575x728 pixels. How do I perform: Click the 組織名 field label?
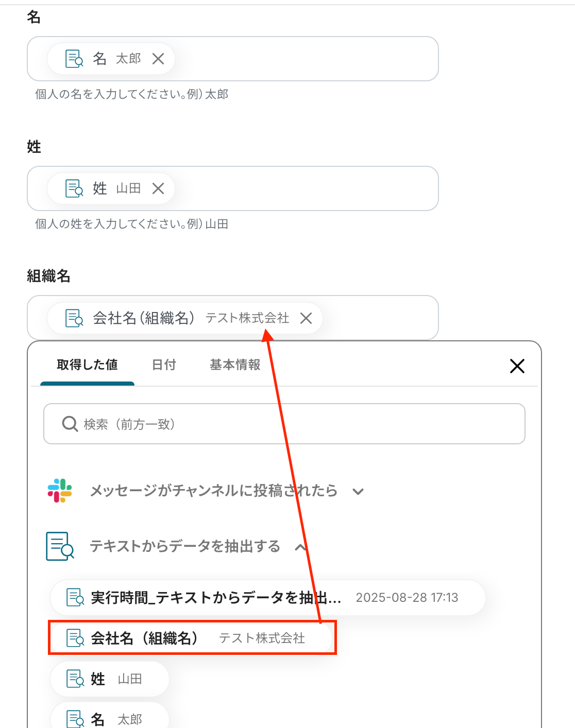coord(48,276)
